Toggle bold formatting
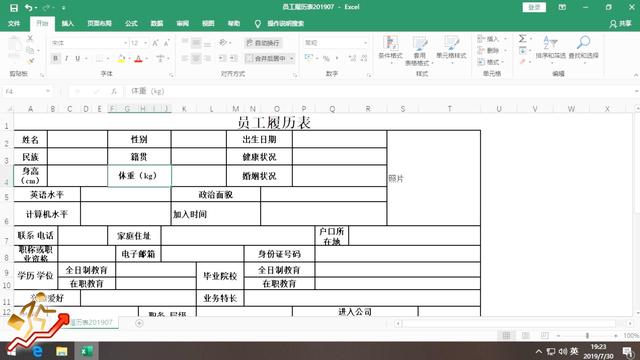 coord(56,58)
